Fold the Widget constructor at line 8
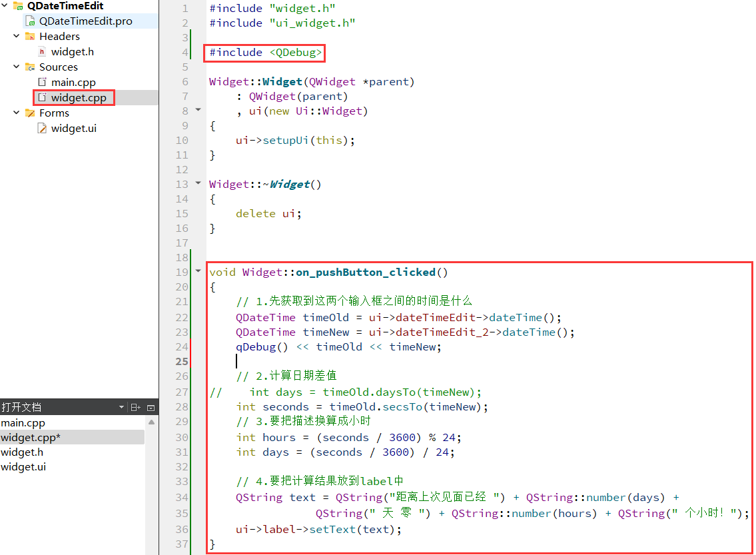 click(x=198, y=110)
